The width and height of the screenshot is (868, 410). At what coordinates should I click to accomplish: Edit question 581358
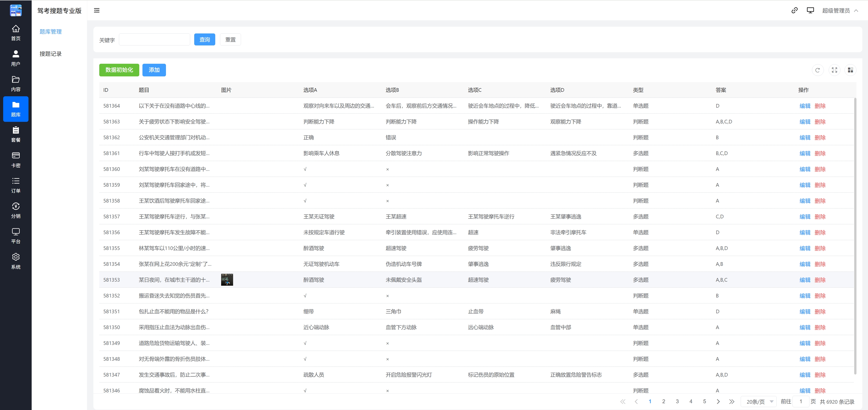(x=805, y=201)
